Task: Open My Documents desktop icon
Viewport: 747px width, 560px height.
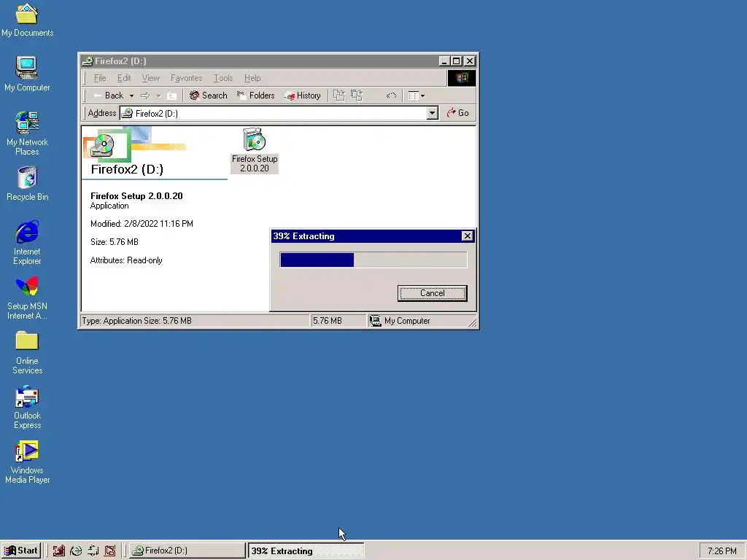Action: coord(27,20)
